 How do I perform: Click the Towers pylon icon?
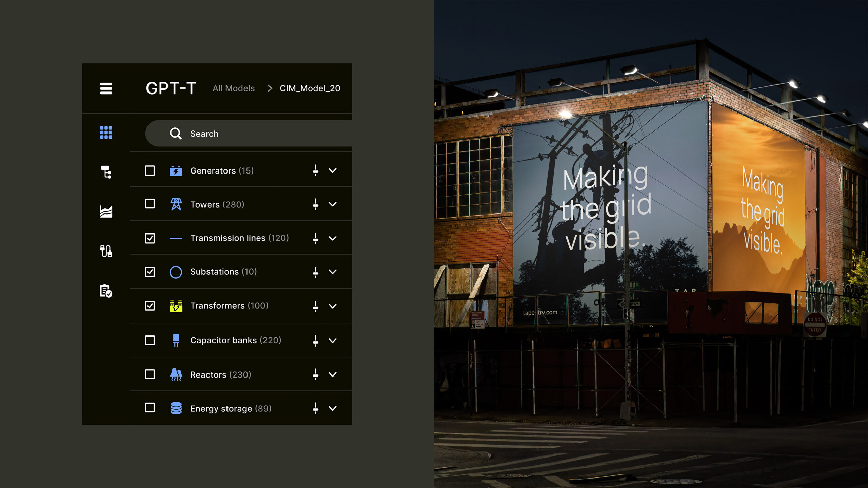pos(176,204)
